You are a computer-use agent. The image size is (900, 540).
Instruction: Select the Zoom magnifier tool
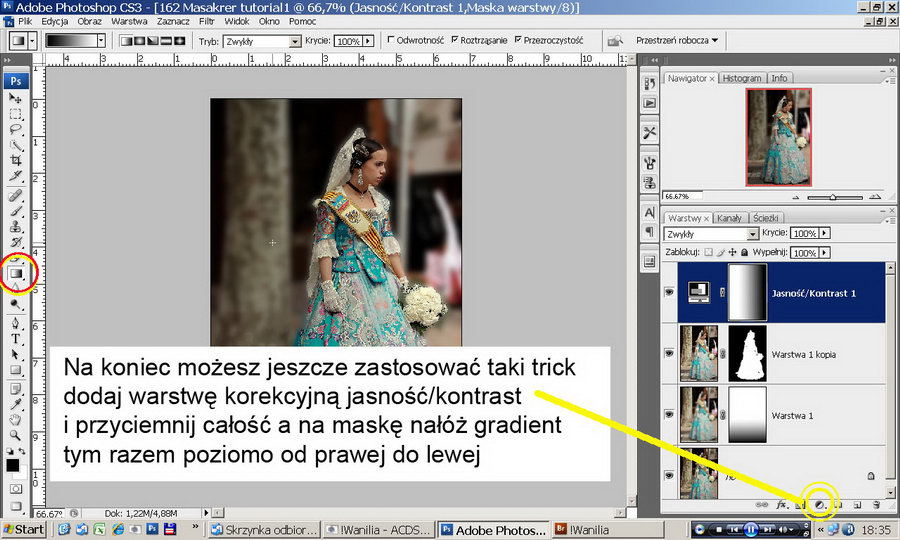(x=16, y=436)
